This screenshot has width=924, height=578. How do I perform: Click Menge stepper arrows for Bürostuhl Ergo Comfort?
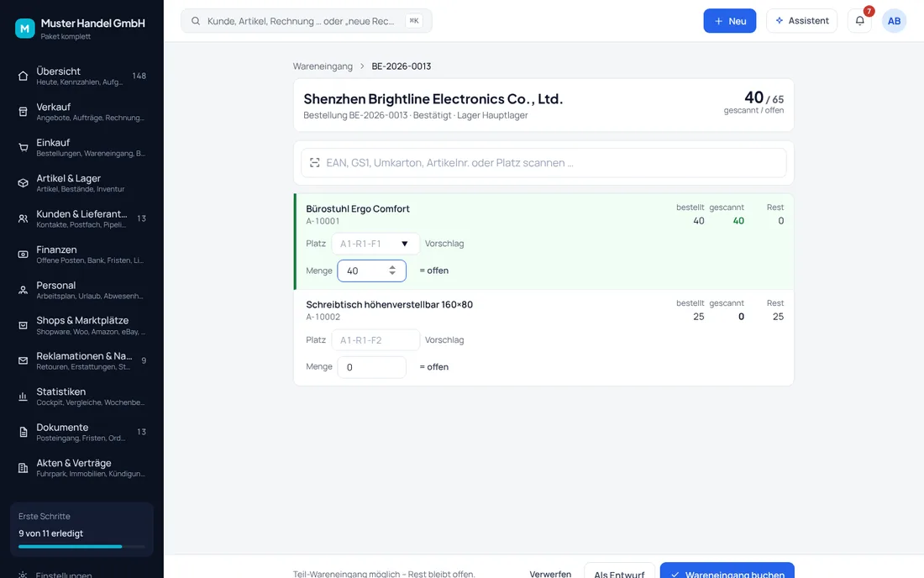tap(392, 271)
